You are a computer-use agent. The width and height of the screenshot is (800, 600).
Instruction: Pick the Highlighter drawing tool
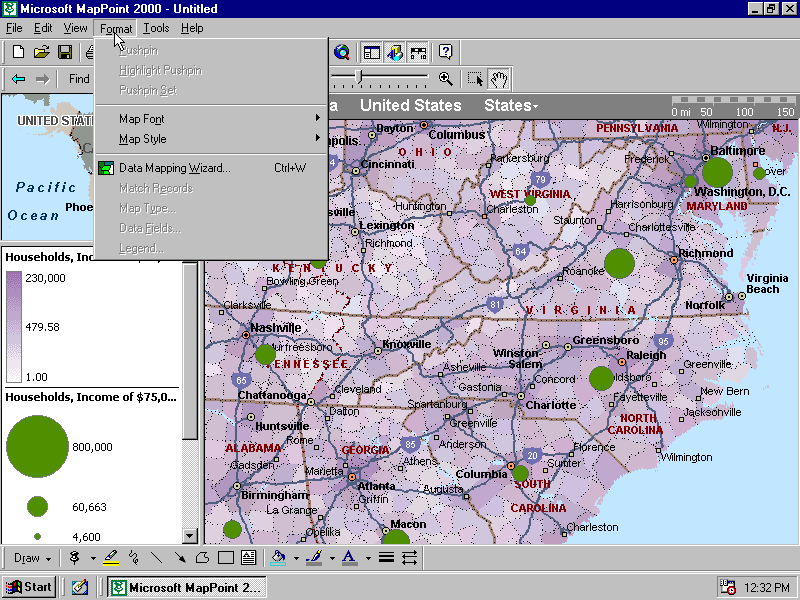pyautogui.click(x=111, y=558)
